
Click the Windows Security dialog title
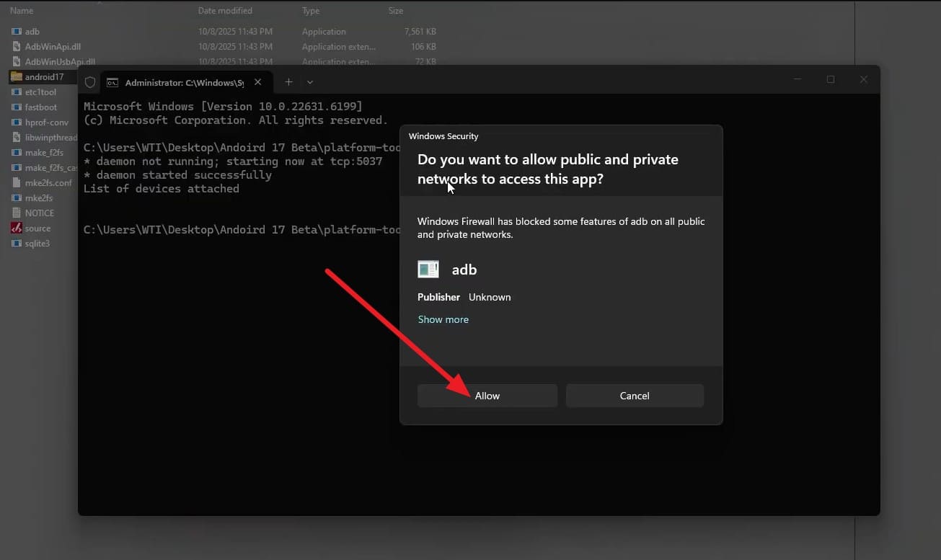coord(443,136)
